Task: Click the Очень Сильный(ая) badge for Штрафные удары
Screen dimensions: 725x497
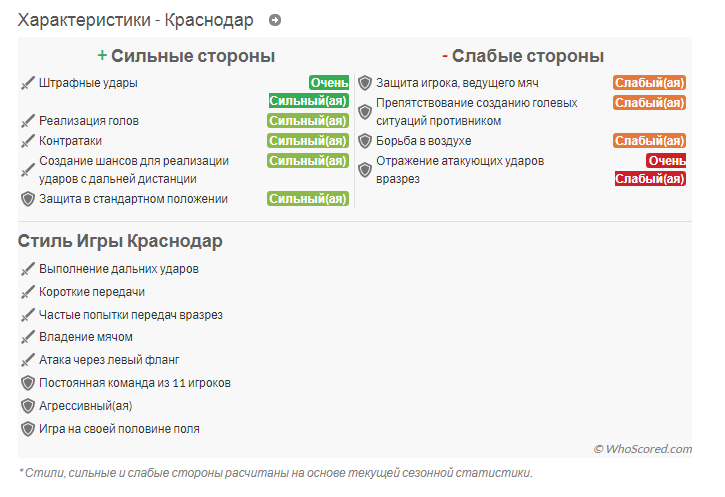Action: pyautogui.click(x=309, y=92)
